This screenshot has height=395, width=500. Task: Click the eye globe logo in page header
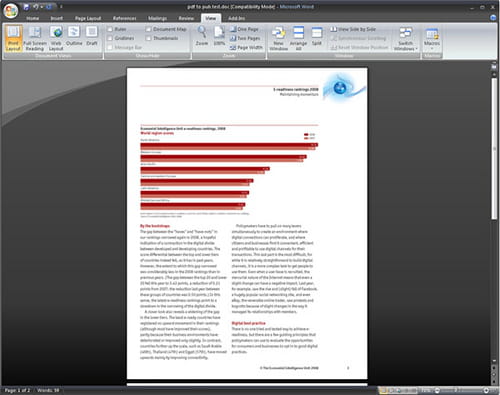tap(343, 88)
